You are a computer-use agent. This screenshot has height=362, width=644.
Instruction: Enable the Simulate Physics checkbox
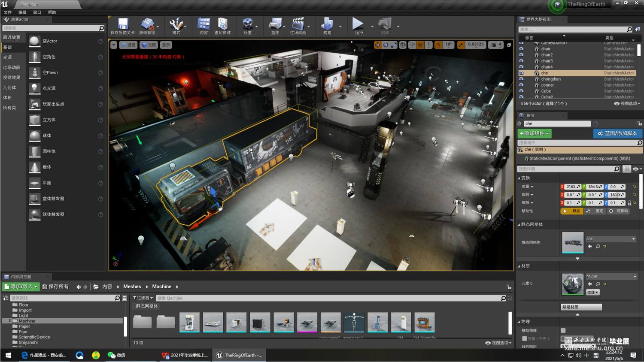point(563,330)
